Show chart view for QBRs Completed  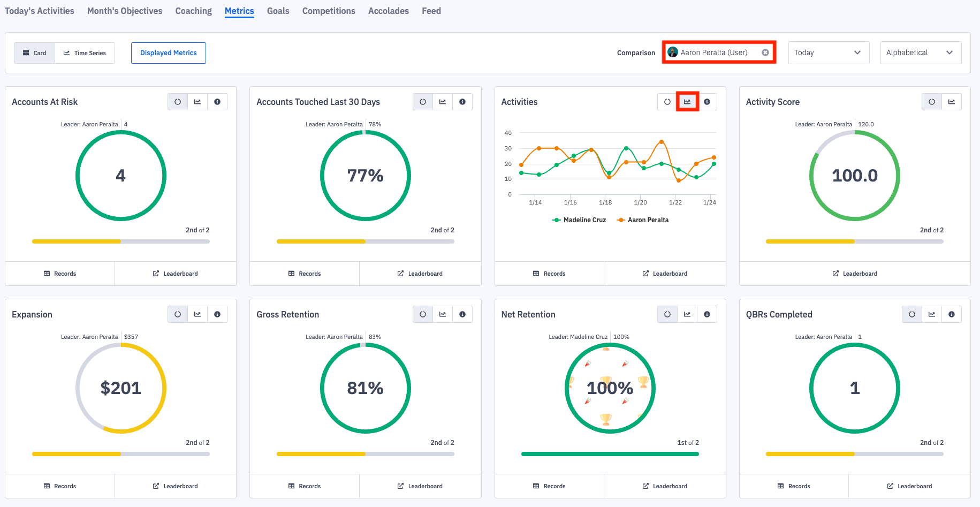point(932,314)
